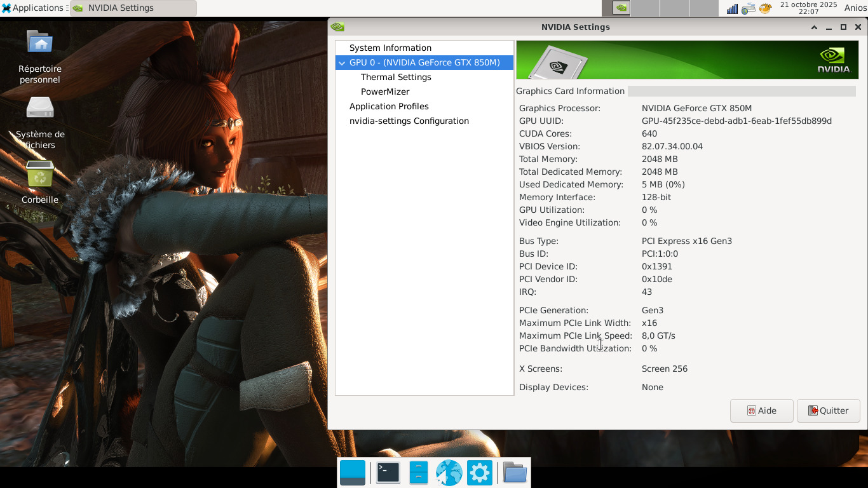The width and height of the screenshot is (868, 488).
Task: Click the Graphics Card Information heading
Action: pos(571,91)
